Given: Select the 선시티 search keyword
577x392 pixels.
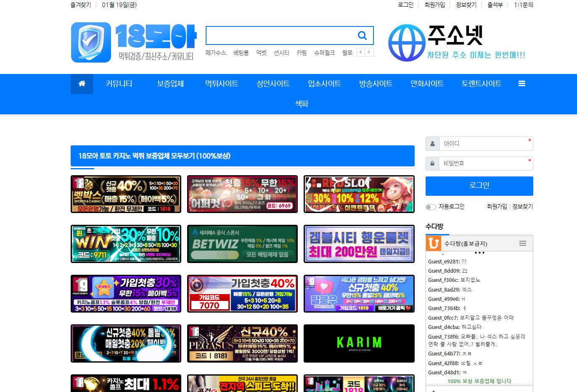Looking at the screenshot, I should pyautogui.click(x=281, y=53).
